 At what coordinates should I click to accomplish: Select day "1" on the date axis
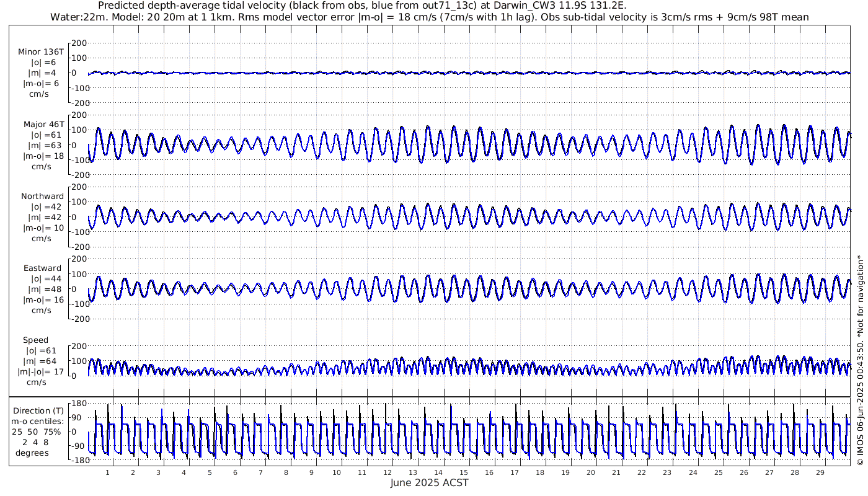tap(107, 472)
